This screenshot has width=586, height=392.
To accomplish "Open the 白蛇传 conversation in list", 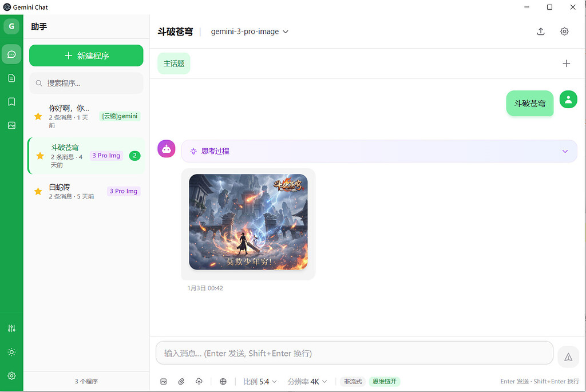I will [86, 191].
